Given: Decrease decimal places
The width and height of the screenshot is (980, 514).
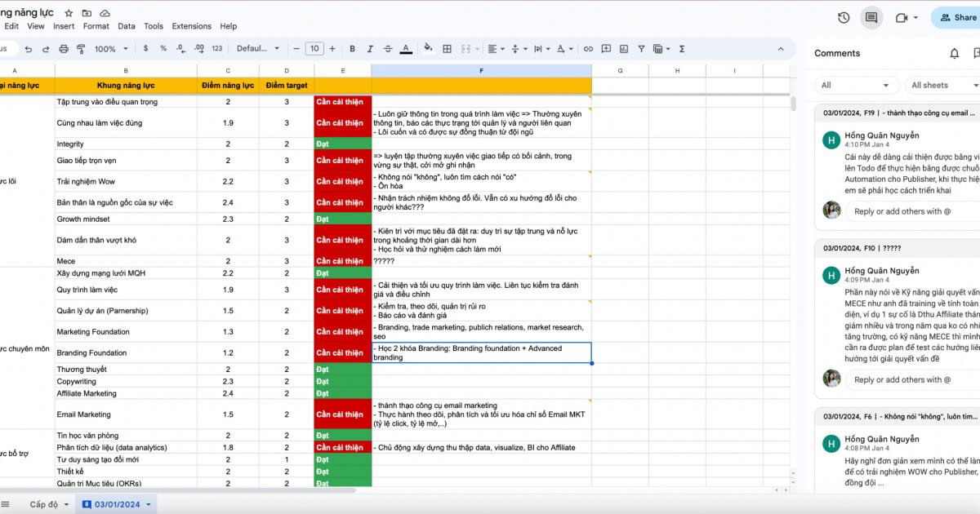Looking at the screenshot, I should (x=180, y=49).
